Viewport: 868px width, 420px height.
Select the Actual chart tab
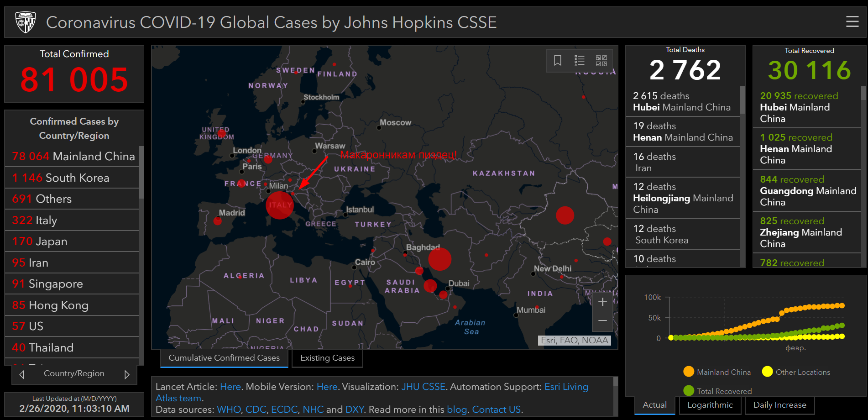pyautogui.click(x=654, y=405)
